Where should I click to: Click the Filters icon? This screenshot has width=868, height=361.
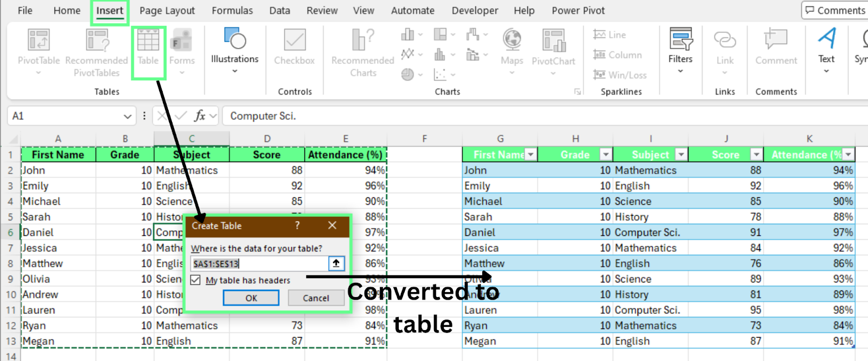tap(681, 38)
